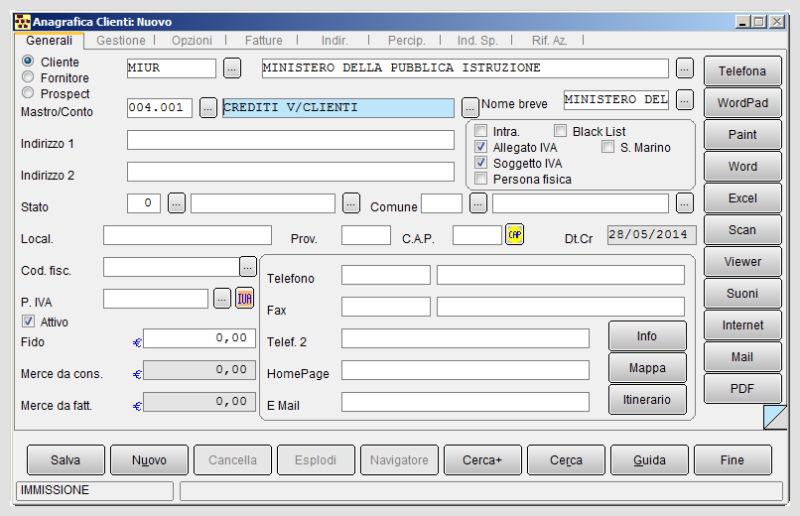Open the Viewer side button
This screenshot has height=516, width=800.
tap(742, 261)
